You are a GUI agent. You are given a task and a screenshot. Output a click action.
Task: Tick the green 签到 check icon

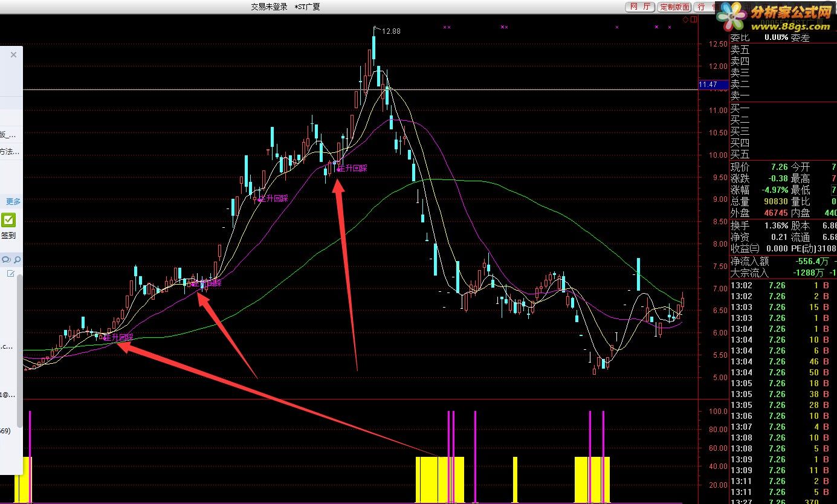[8, 220]
